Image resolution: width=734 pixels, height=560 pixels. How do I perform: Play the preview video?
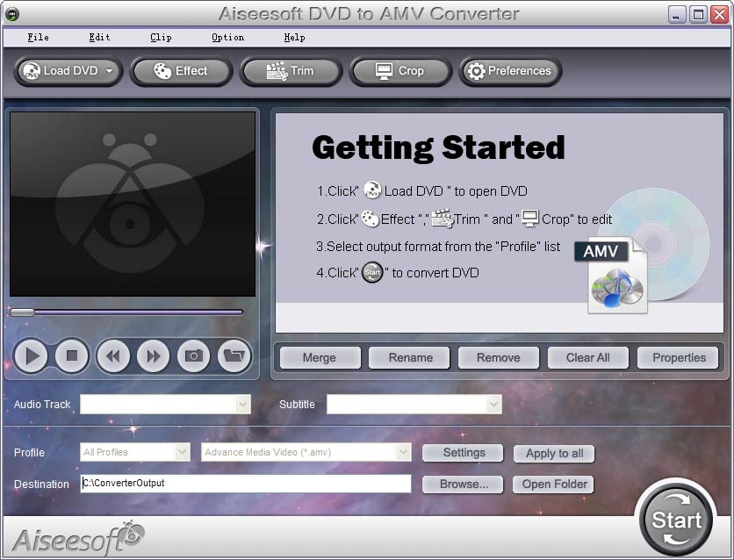click(31, 356)
